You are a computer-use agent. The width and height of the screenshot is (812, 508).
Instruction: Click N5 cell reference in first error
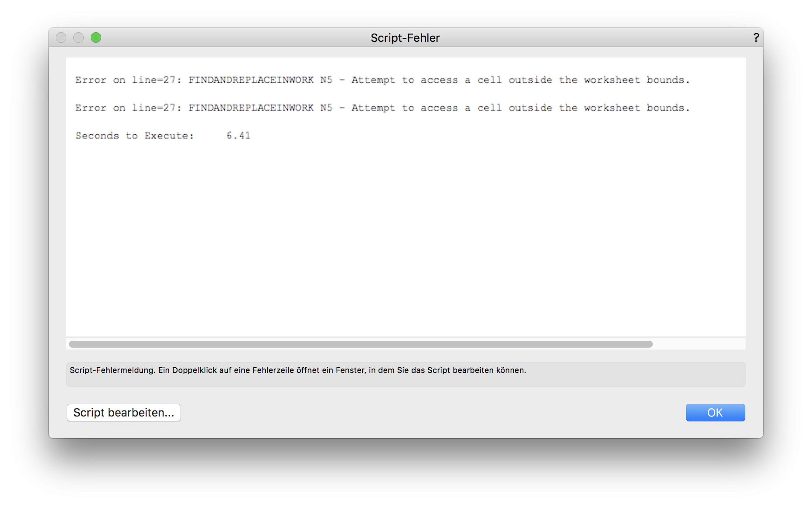pos(326,80)
